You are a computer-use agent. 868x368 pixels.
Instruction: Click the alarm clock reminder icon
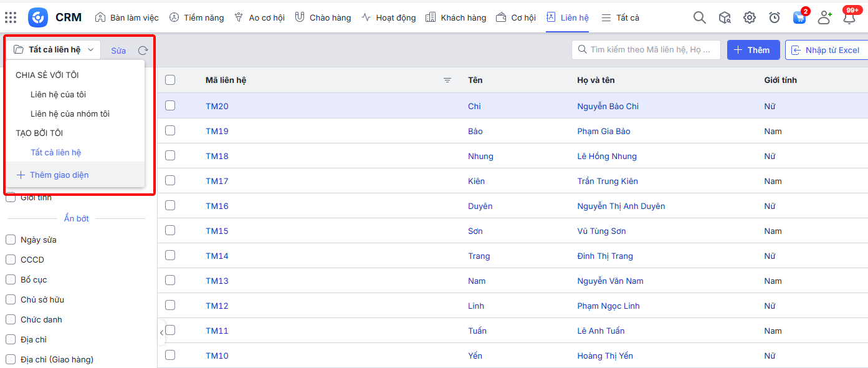point(775,17)
